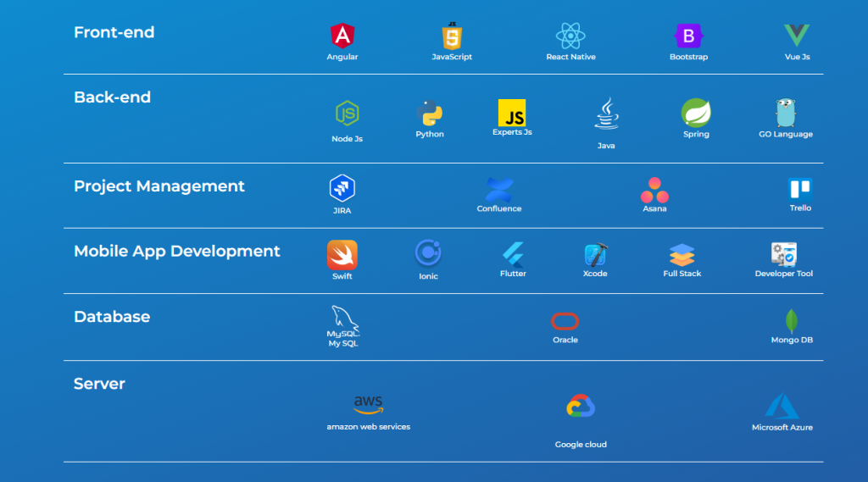Select the JavaScript HTML5 shield icon
Viewport: 868px width, 482px height.
(x=452, y=36)
